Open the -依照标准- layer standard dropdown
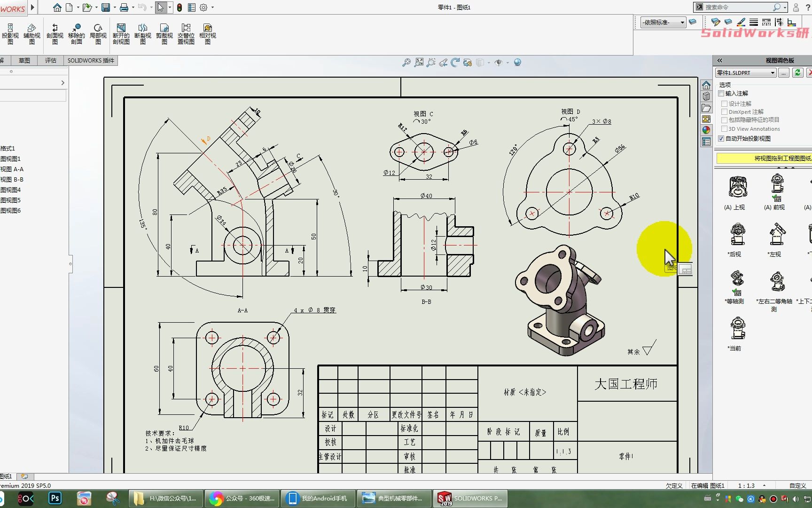Screen dimensions: 812x508 (683, 22)
